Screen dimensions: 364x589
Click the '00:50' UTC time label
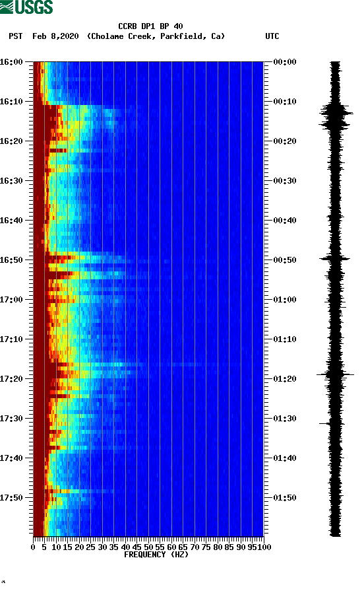tap(285, 260)
